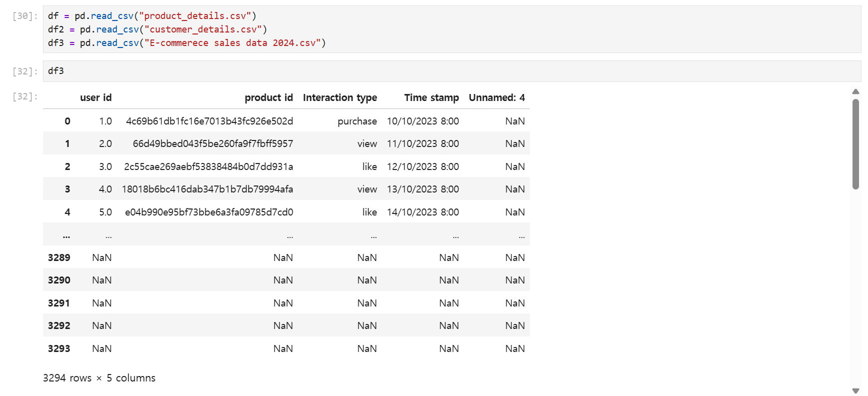Click the "customer_details.csv" string in code
The image size is (868, 396).
pos(203,29)
